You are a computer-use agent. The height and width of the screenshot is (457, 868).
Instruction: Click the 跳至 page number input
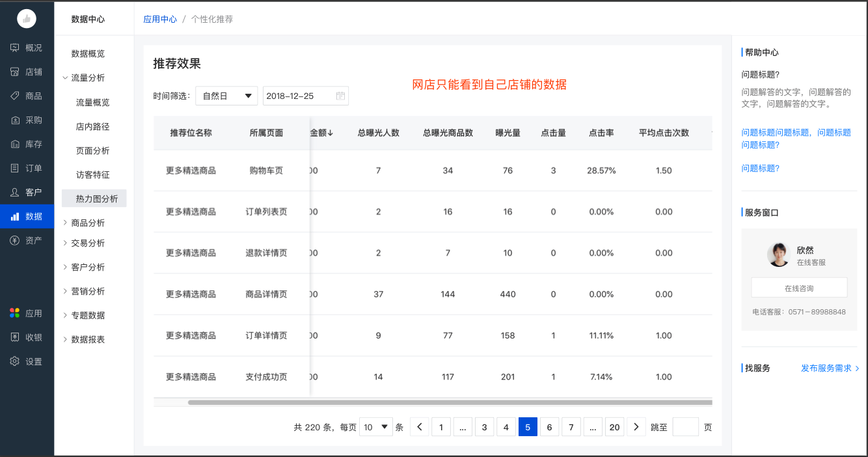coord(685,427)
